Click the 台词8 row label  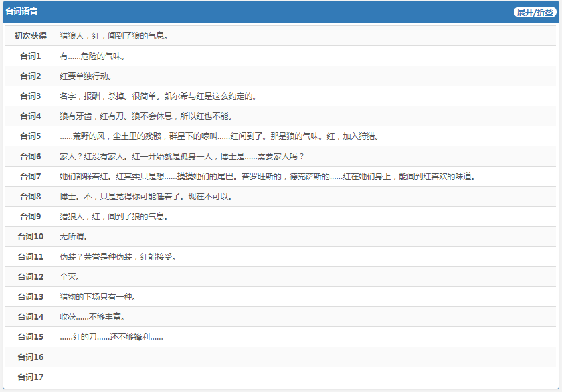coord(31,197)
